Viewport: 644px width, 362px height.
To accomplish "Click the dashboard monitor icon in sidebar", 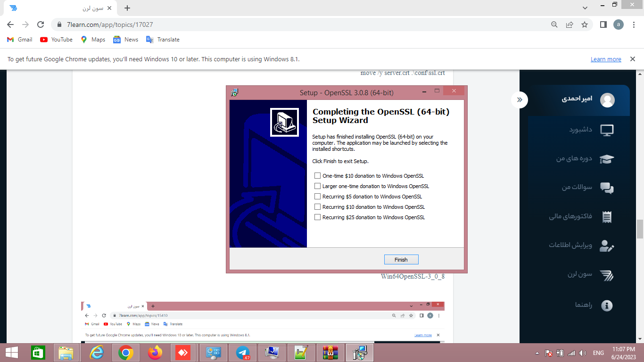I will [x=607, y=130].
